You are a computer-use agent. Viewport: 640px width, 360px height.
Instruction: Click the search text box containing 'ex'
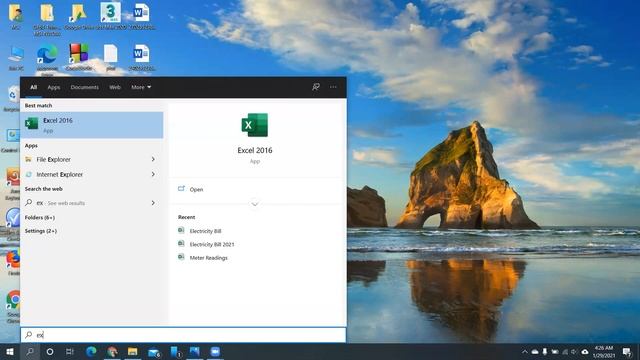[x=183, y=335]
